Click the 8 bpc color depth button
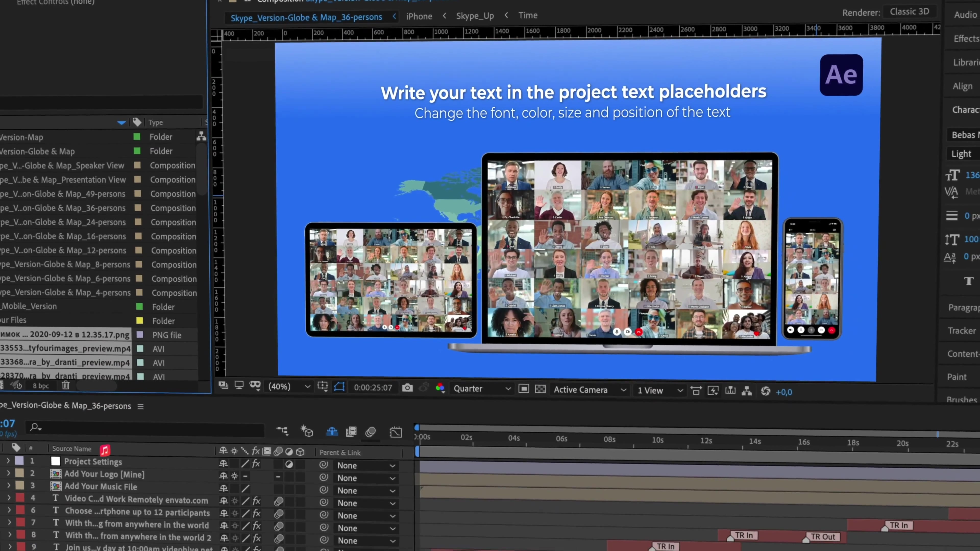The width and height of the screenshot is (980, 551). (x=41, y=386)
